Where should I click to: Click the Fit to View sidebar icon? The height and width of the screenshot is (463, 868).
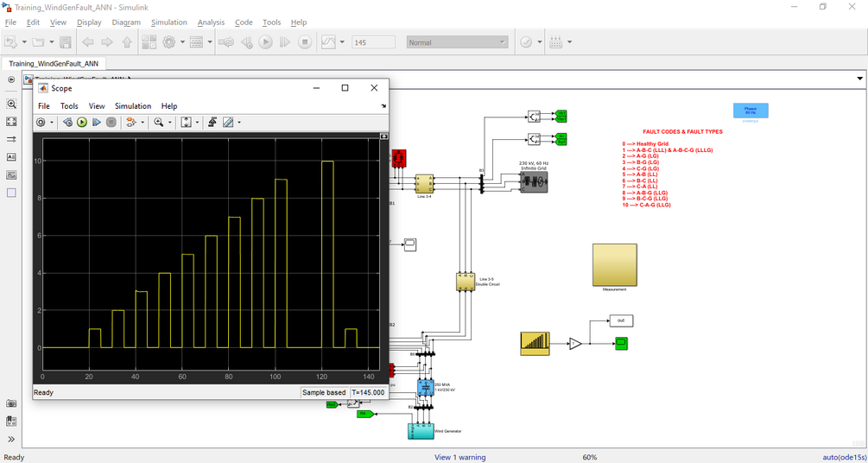[x=11, y=121]
